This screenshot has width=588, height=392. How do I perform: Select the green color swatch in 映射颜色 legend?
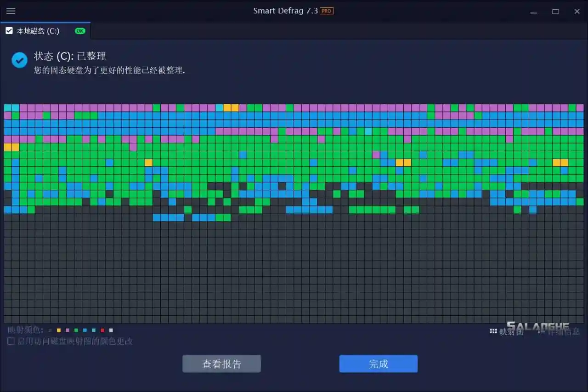click(76, 330)
